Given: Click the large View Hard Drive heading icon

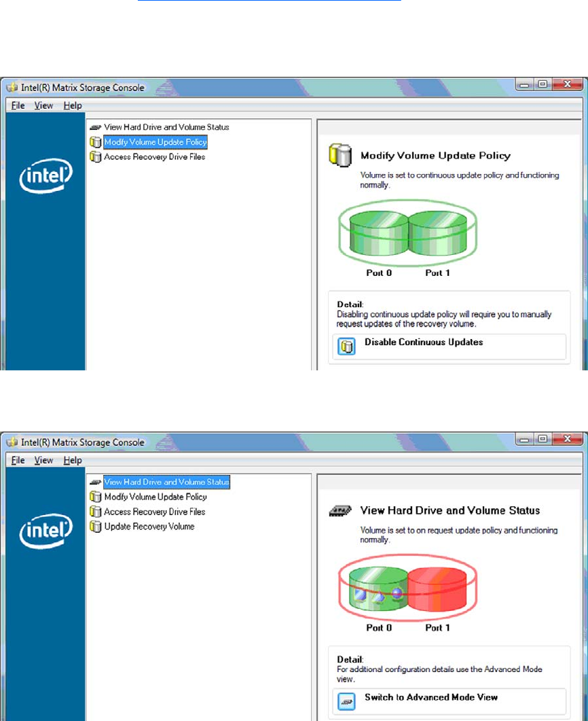Looking at the screenshot, I should [340, 510].
